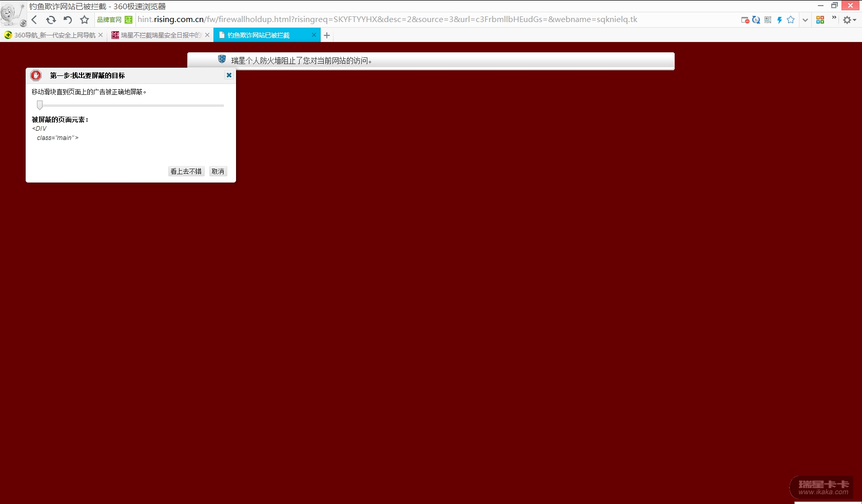Click the class="main" text
Image resolution: width=862 pixels, height=504 pixels.
point(57,138)
